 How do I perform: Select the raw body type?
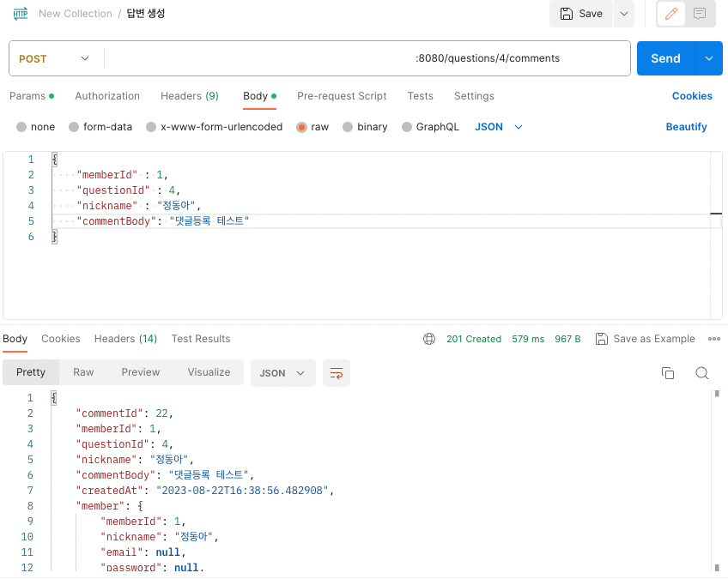tap(312, 127)
